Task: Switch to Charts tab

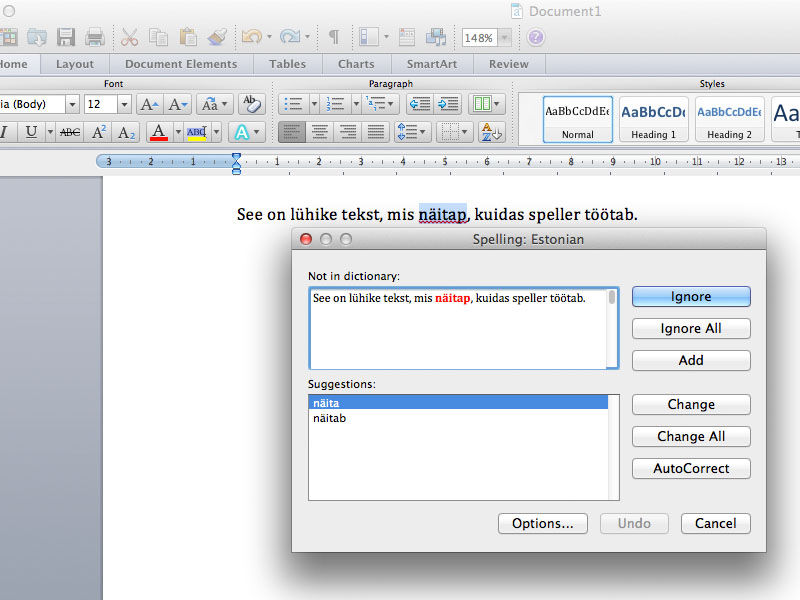Action: pos(356,64)
